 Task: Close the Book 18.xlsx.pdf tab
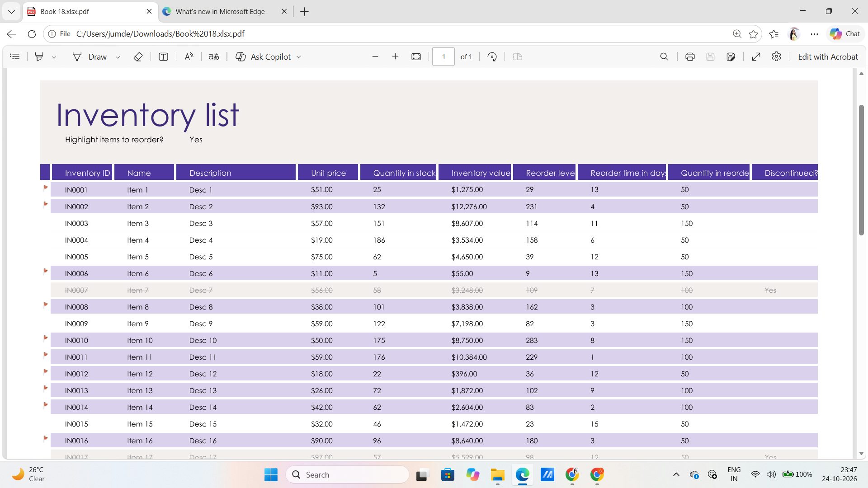tap(149, 11)
